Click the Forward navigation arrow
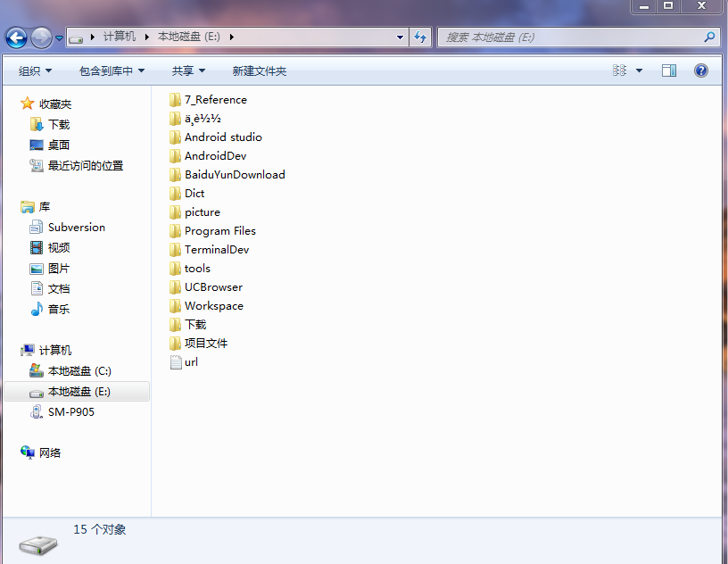Screen dimensions: 728x564 click(x=41, y=37)
